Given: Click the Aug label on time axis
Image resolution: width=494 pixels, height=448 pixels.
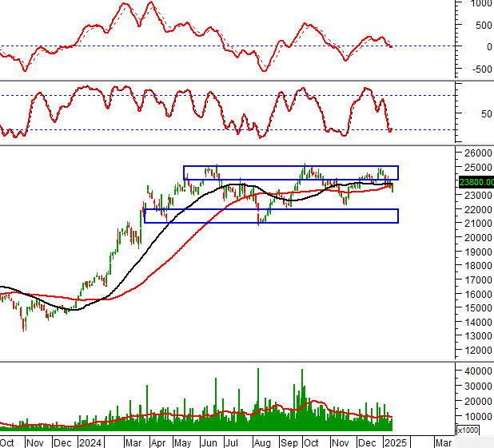Looking at the screenshot, I should click(x=261, y=442).
